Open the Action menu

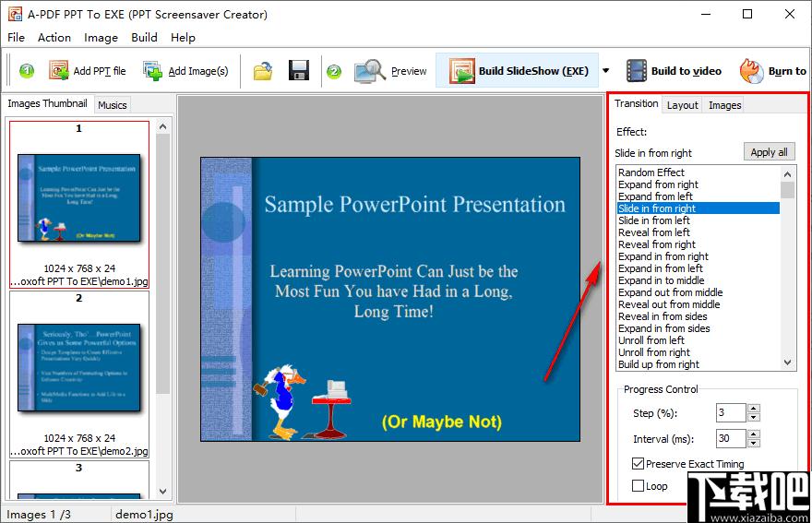point(54,37)
